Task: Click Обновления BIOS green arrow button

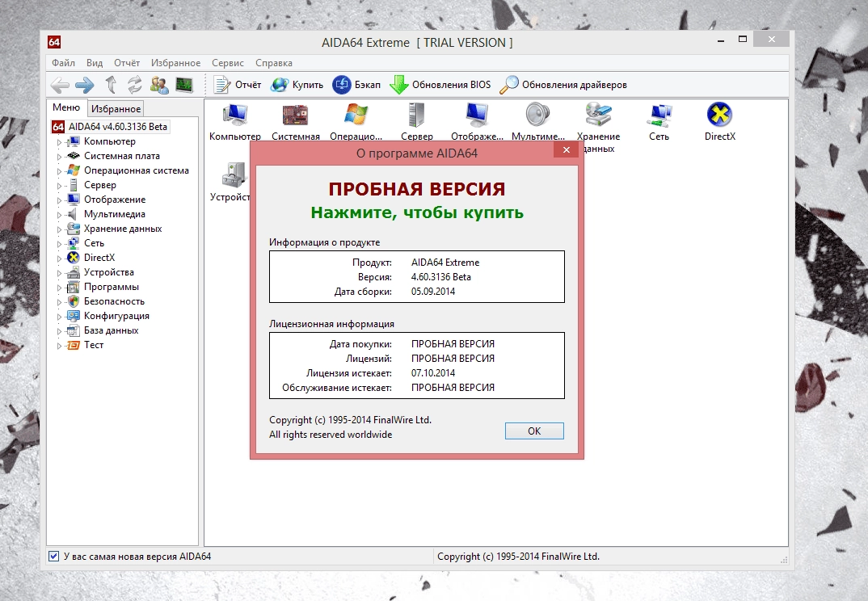Action: (x=440, y=85)
